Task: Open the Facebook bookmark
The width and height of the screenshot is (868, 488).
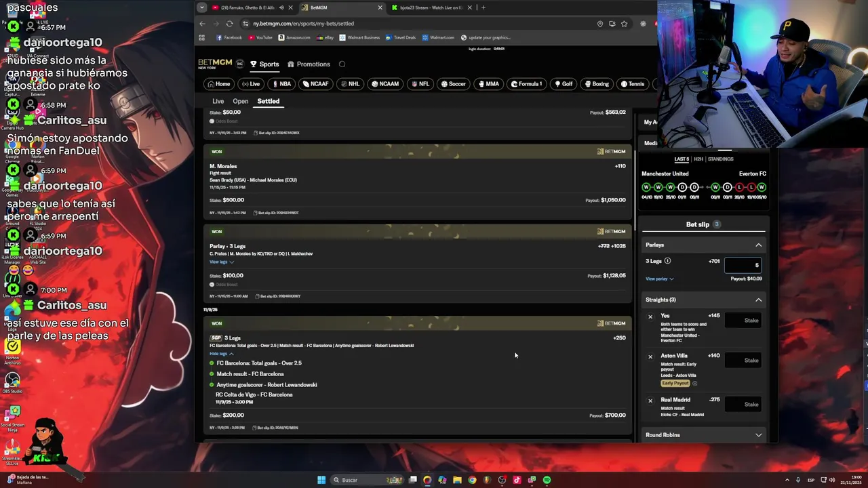Action: [x=229, y=38]
